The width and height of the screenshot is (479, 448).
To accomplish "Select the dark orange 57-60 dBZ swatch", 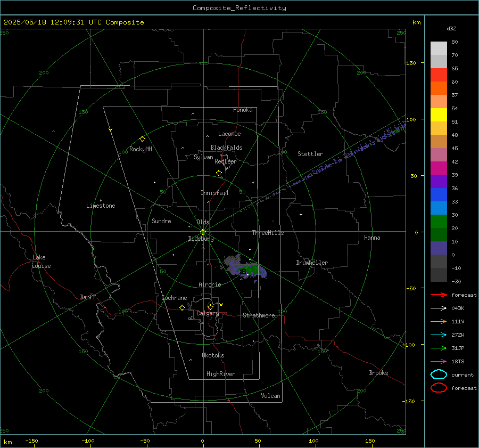I will tap(439, 88).
